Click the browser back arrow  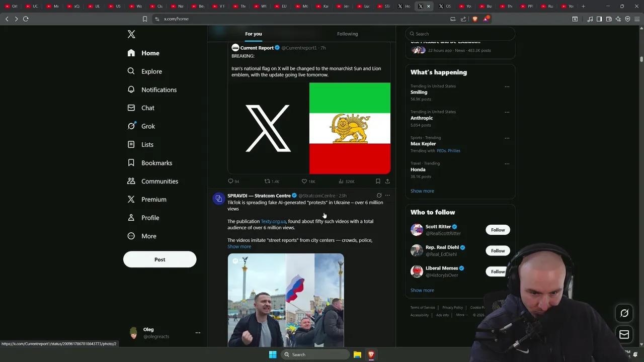(x=7, y=19)
